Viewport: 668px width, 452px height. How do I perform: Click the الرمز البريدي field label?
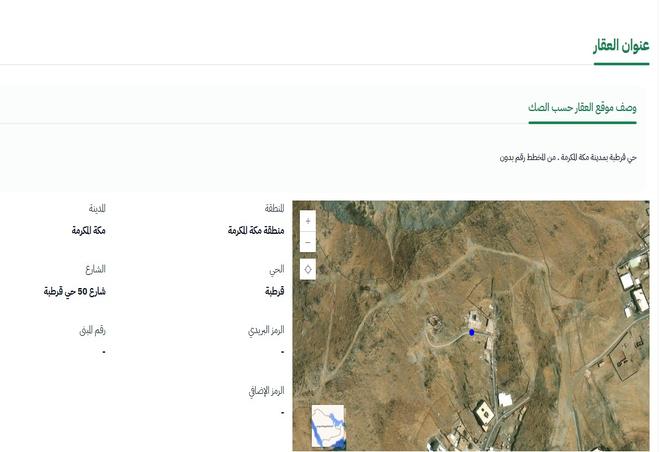pos(266,330)
